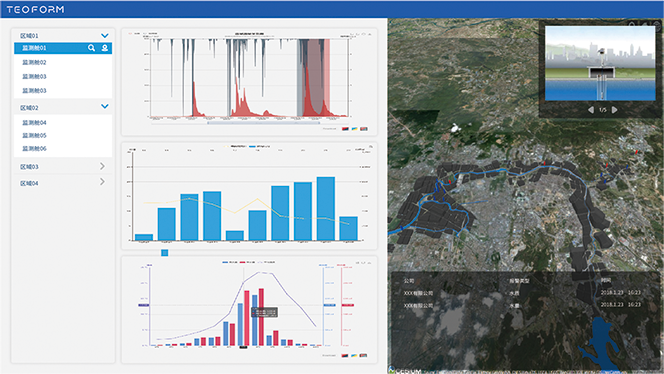Screen dimensions: 664x374
Task: Expand the 区域03 group arrow
Action: 102,166
